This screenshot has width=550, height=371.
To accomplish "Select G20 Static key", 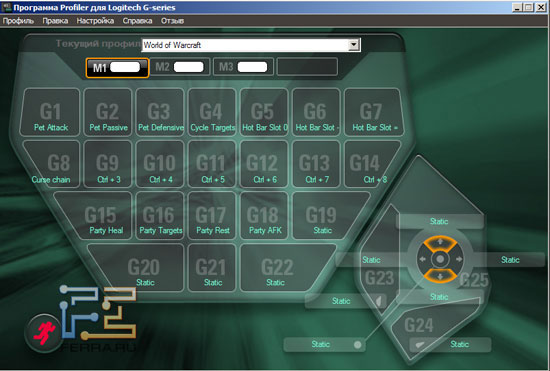I will pyautogui.click(x=140, y=268).
